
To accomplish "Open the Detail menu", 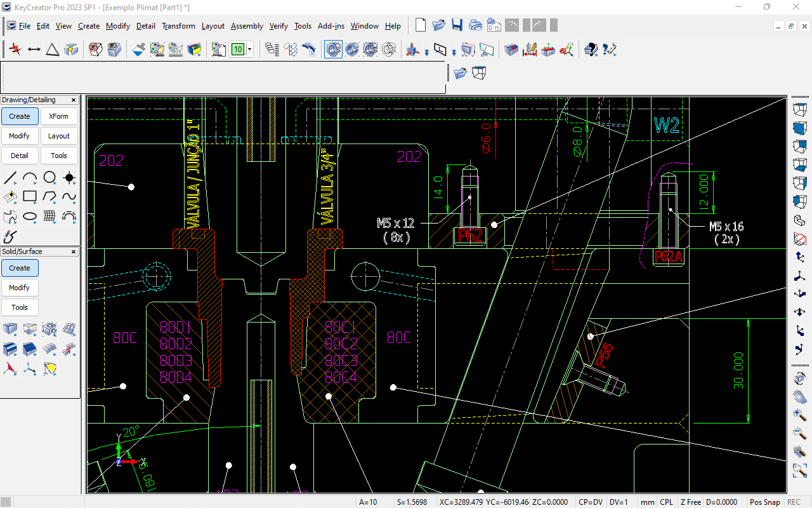I will [x=145, y=26].
